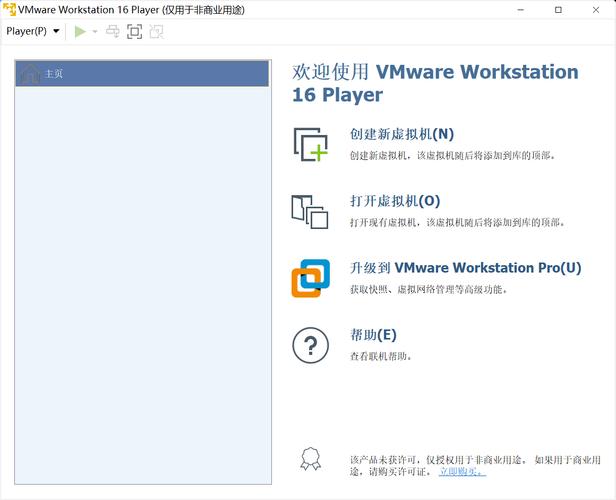Click the 帮助(E) link
The height and width of the screenshot is (500, 616).
pos(373,335)
